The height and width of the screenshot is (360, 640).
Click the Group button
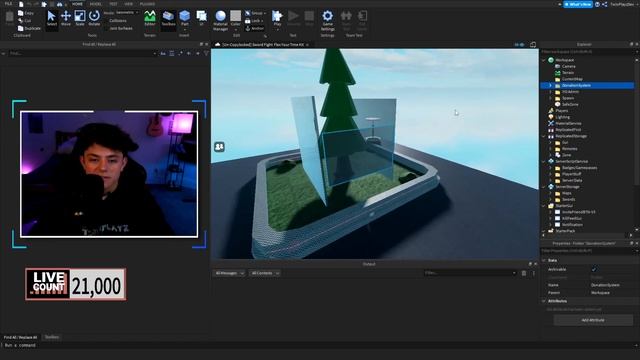(x=256, y=13)
